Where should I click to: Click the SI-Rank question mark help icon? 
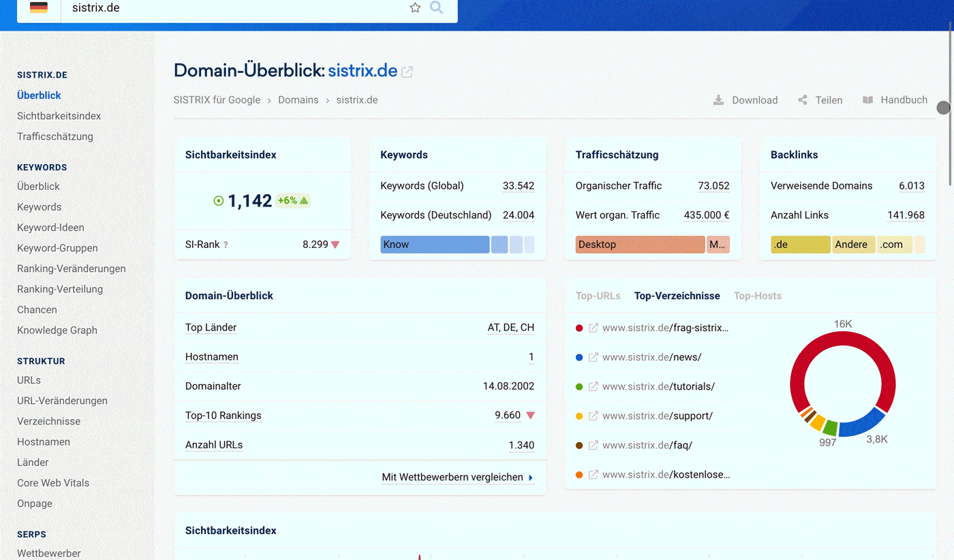[226, 245]
